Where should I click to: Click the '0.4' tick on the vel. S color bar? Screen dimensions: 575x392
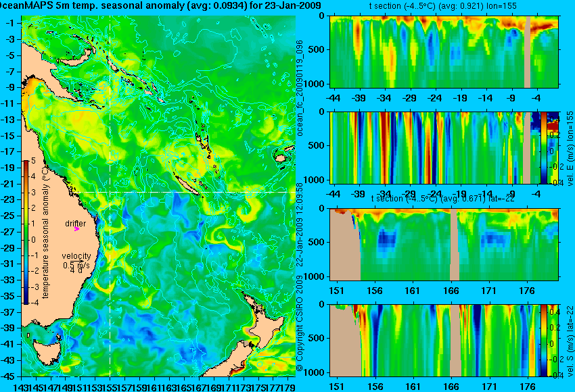[x=554, y=312]
